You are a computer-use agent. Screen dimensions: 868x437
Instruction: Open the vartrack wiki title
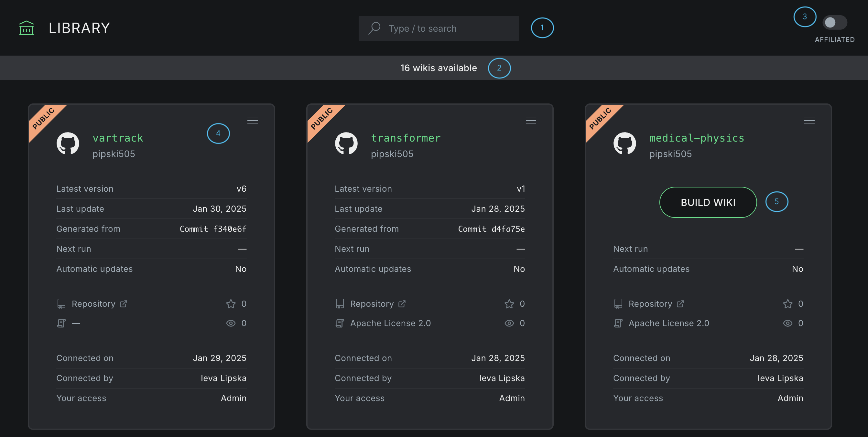[x=118, y=138]
